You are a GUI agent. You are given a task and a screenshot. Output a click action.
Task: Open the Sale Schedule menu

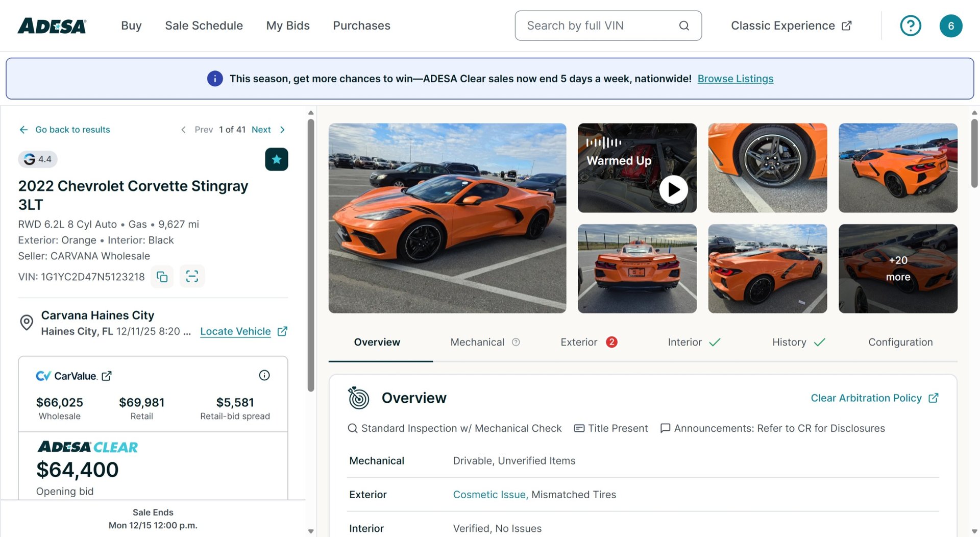click(x=204, y=25)
